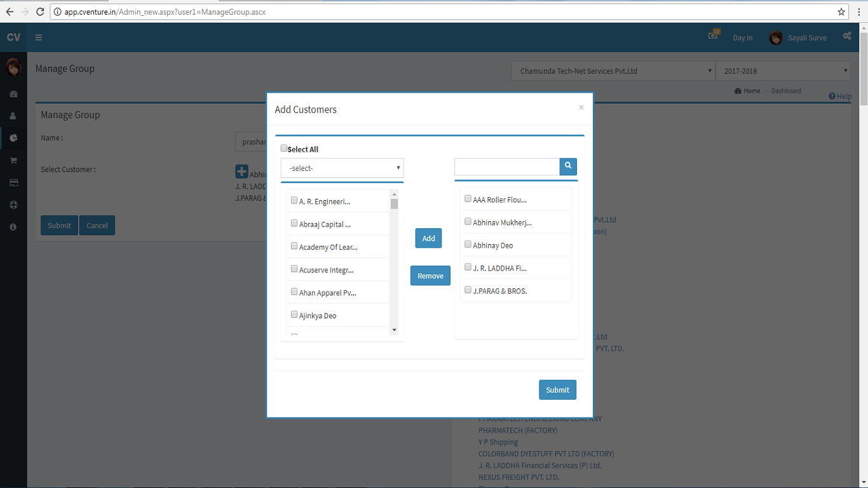This screenshot has width=868, height=488.
Task: Click the sidebar user avatar photo
Action: [x=13, y=67]
